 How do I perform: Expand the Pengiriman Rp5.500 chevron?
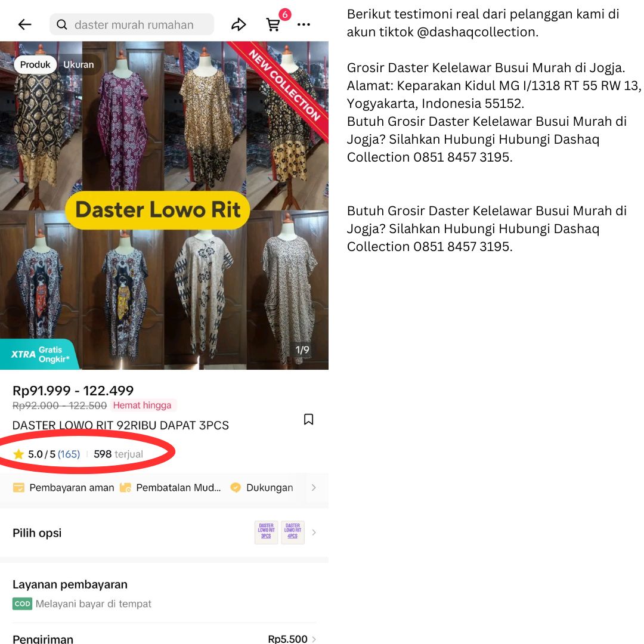(x=314, y=639)
